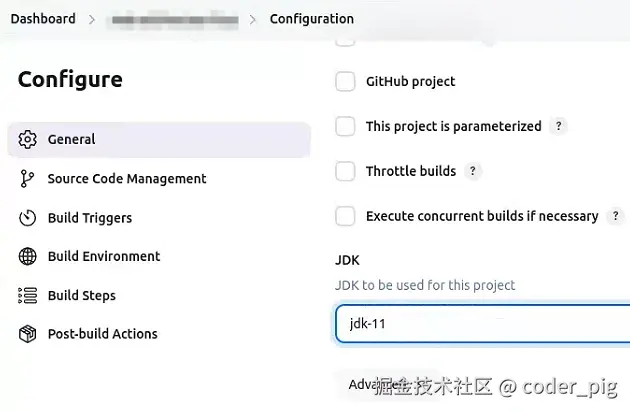Click the Post-build Actions cube icon

click(x=28, y=334)
